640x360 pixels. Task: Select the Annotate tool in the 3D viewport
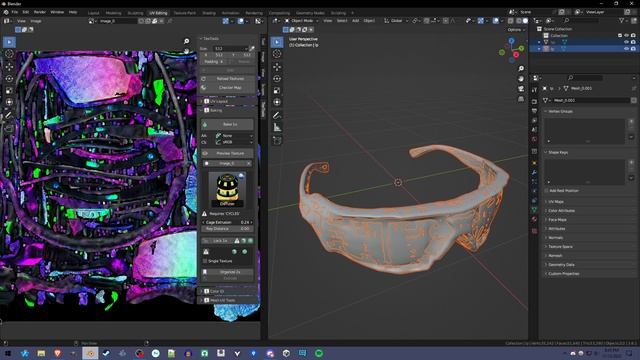pyautogui.click(x=277, y=116)
